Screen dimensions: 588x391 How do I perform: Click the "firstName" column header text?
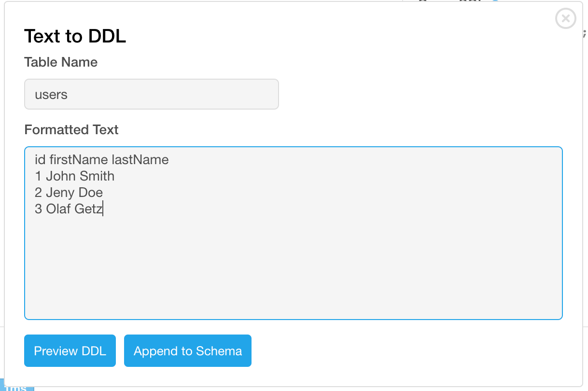coord(79,160)
